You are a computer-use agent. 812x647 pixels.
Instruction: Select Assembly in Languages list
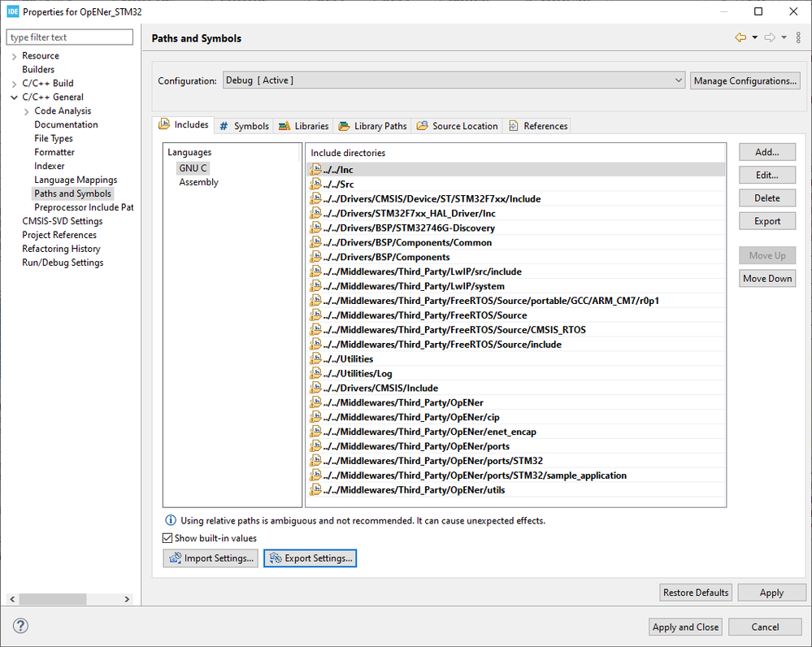[199, 182]
